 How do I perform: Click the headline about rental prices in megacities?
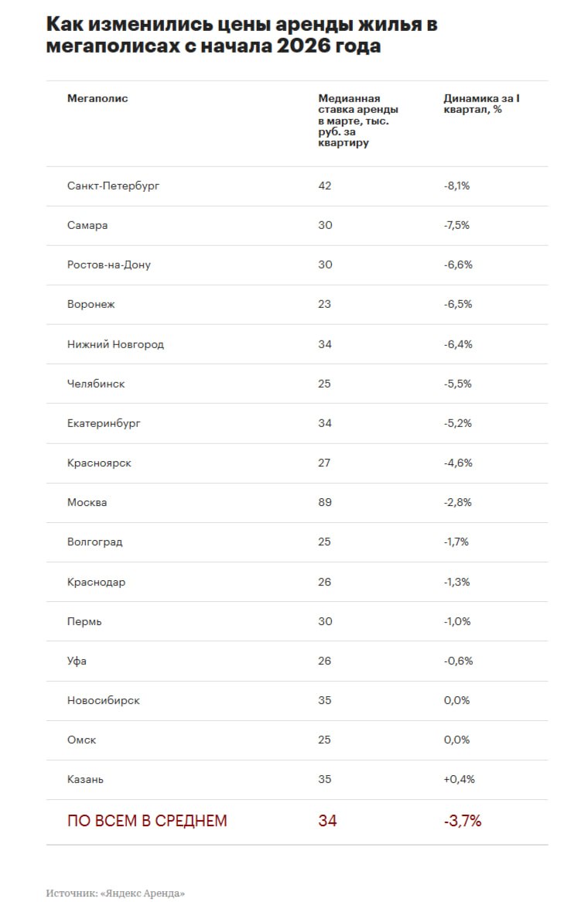pos(241,35)
